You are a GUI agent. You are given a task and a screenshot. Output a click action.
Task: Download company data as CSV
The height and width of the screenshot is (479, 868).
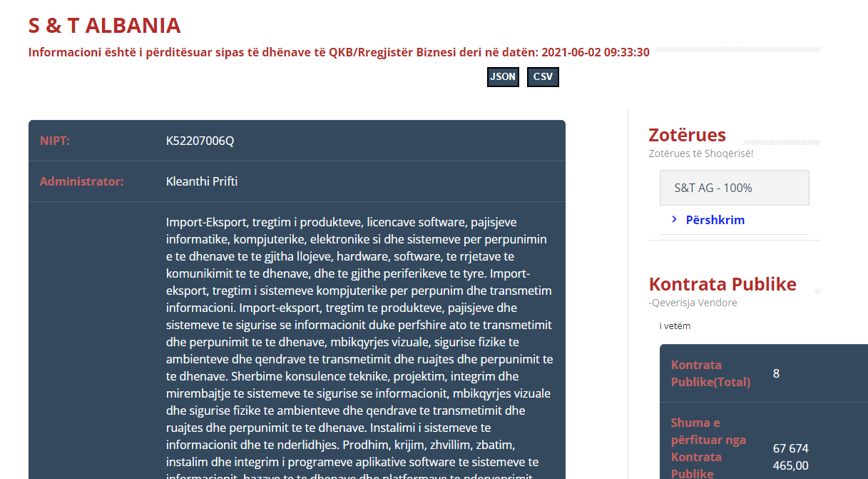(x=543, y=77)
